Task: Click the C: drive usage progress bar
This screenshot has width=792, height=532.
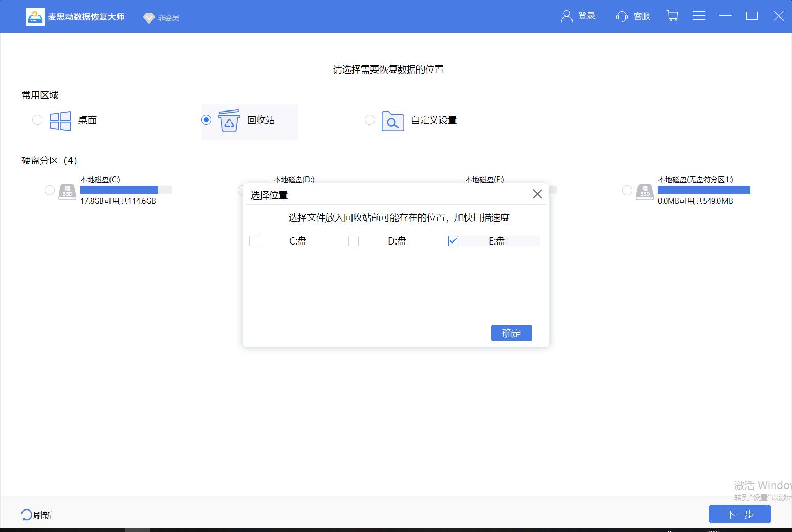Action: [126, 189]
